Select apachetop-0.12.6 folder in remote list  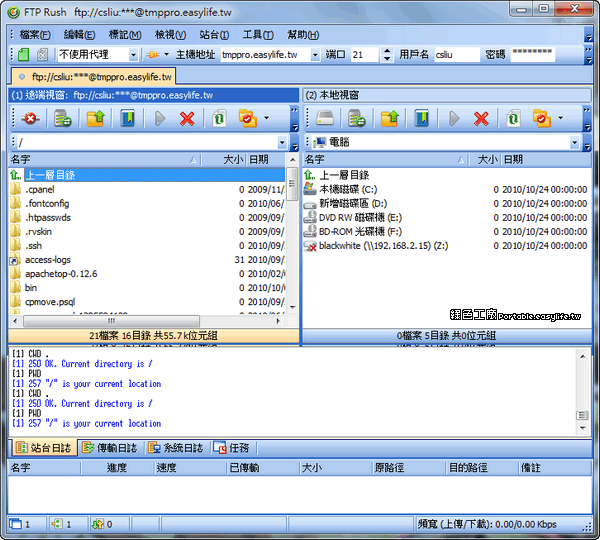point(147,274)
